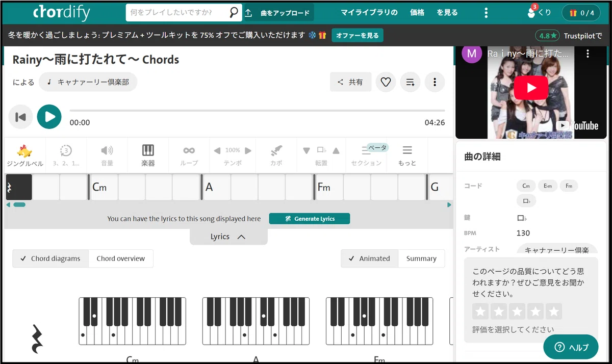Open the 楽器 instrument selector
The image size is (612, 364).
[148, 155]
